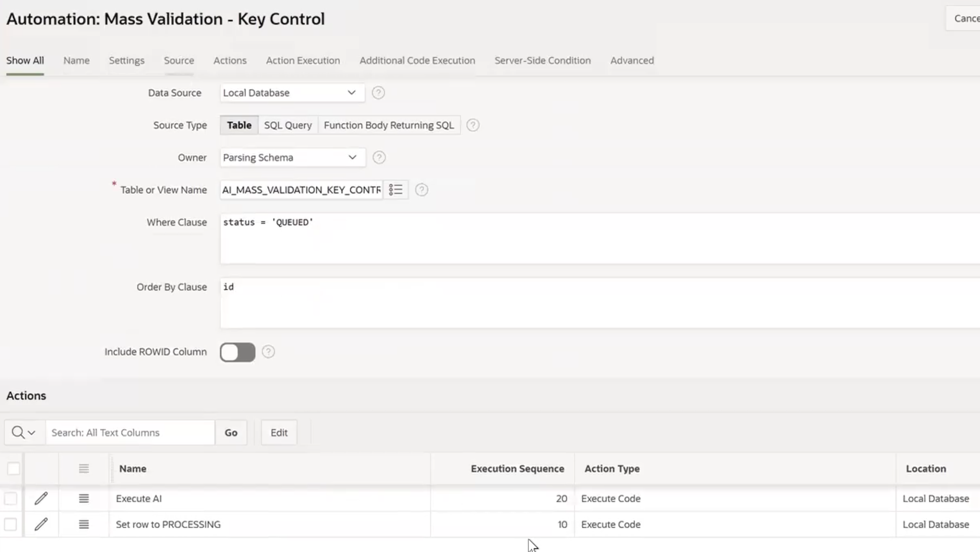Image resolution: width=980 pixels, height=552 pixels.
Task: Click the help icon beside Source Type
Action: [x=473, y=125]
